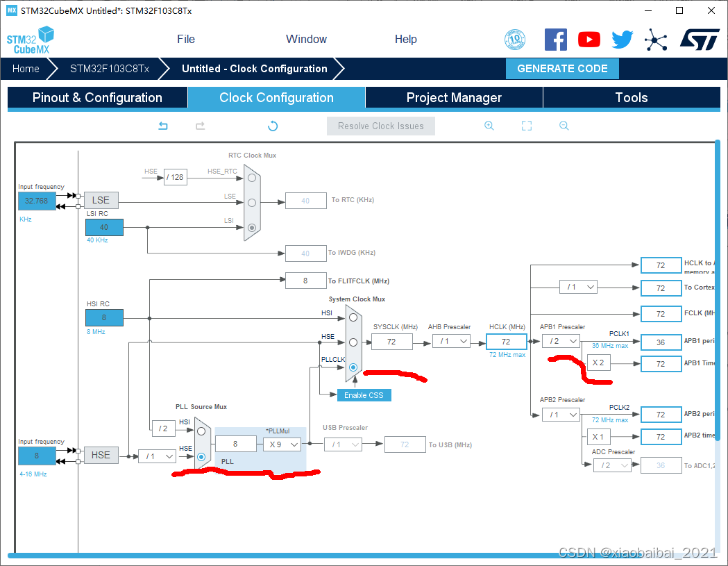
Task: Select HSI in PLL Source Mux
Action: (x=201, y=431)
